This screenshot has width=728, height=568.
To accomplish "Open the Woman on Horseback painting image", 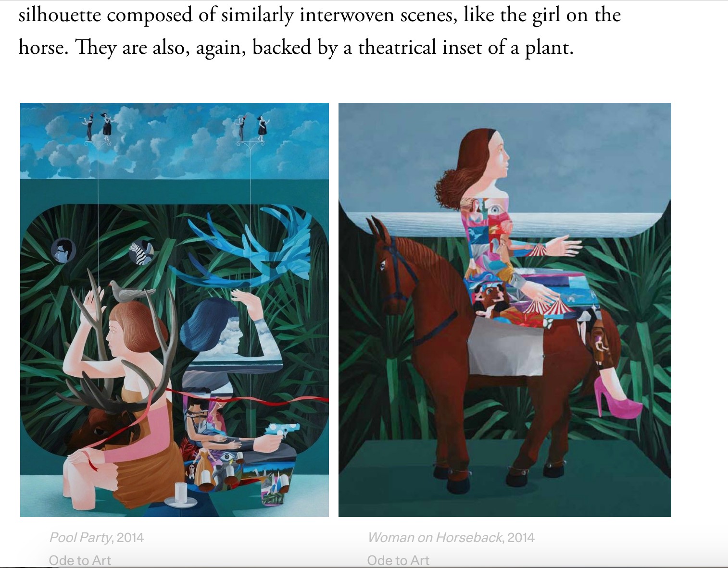I will coord(504,310).
